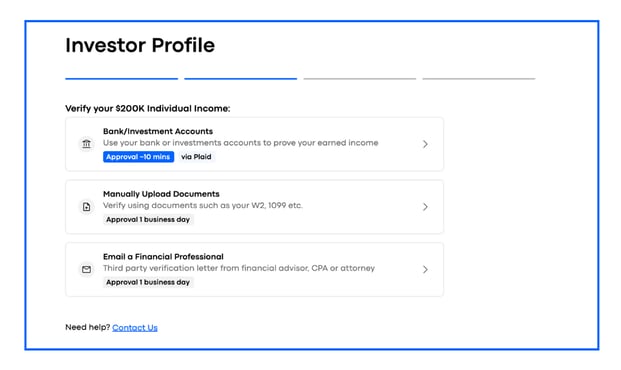Image resolution: width=621 pixels, height=370 pixels.
Task: Open Manually Upload Documents chevron arrow
Action: (x=425, y=207)
